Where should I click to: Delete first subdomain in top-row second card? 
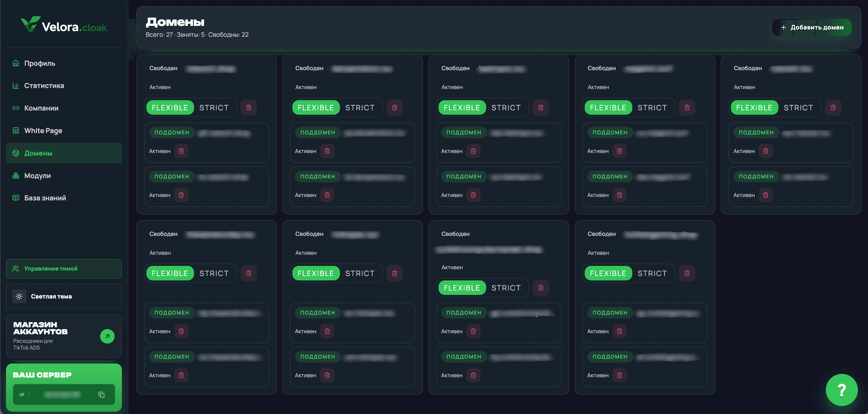(327, 151)
